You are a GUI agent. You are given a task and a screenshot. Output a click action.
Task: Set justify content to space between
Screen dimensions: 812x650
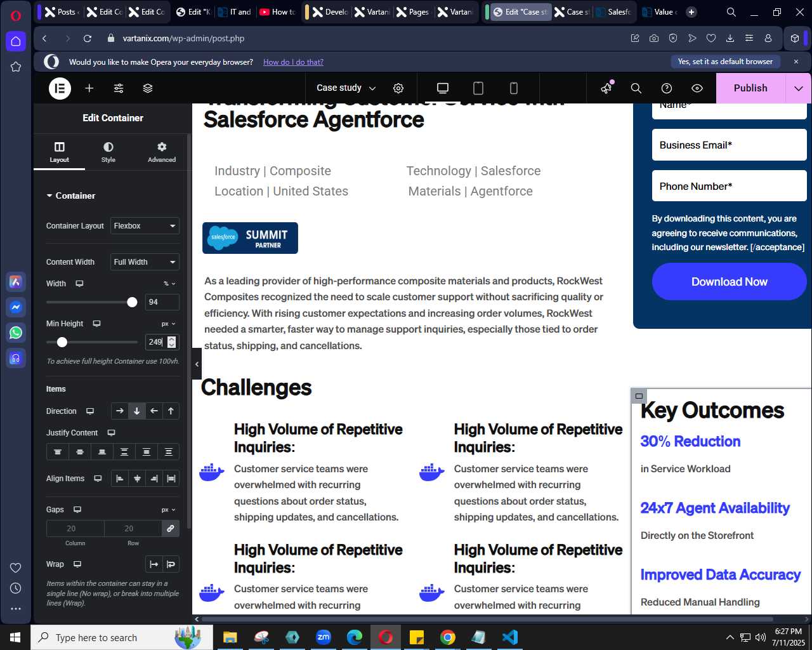click(124, 452)
